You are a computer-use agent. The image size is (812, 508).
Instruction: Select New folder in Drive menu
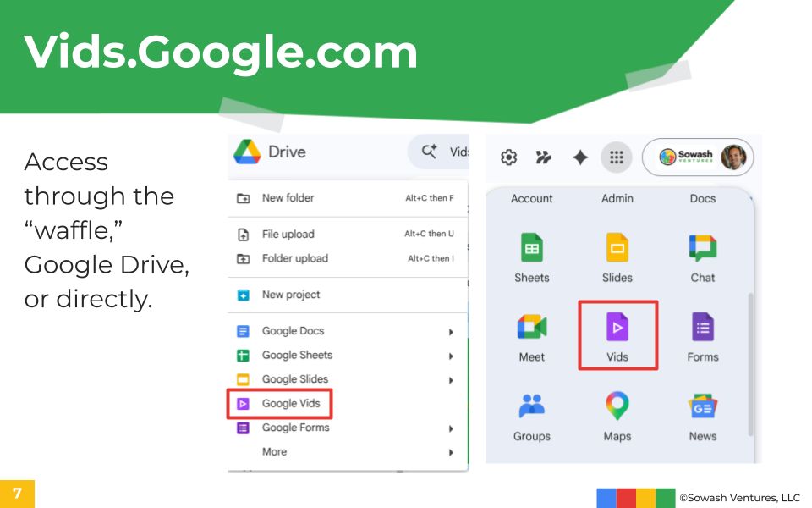tap(348, 198)
